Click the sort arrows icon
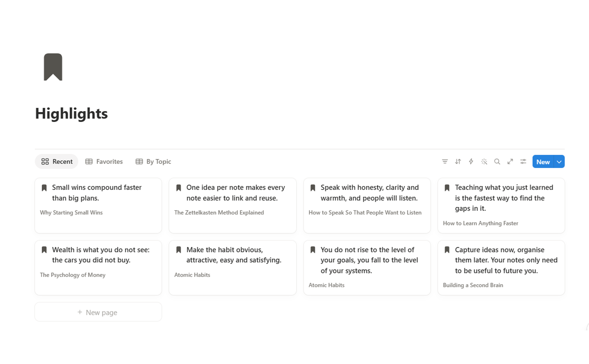Screen dimensions: 589x364 click(x=458, y=162)
